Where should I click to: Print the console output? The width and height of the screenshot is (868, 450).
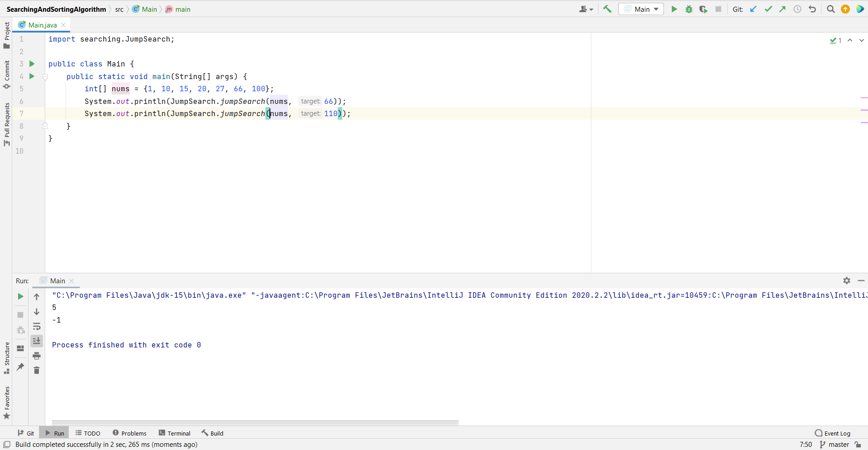pyautogui.click(x=37, y=356)
